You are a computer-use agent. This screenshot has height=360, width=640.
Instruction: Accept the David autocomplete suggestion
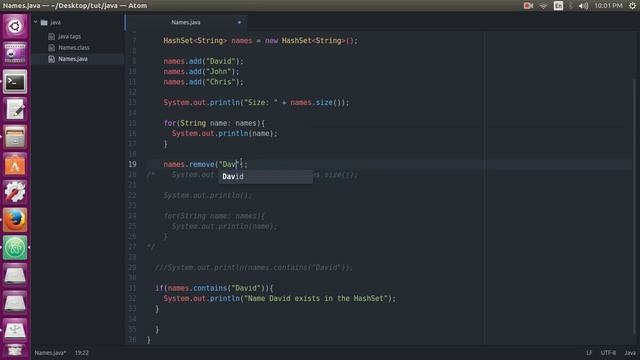[x=266, y=177]
